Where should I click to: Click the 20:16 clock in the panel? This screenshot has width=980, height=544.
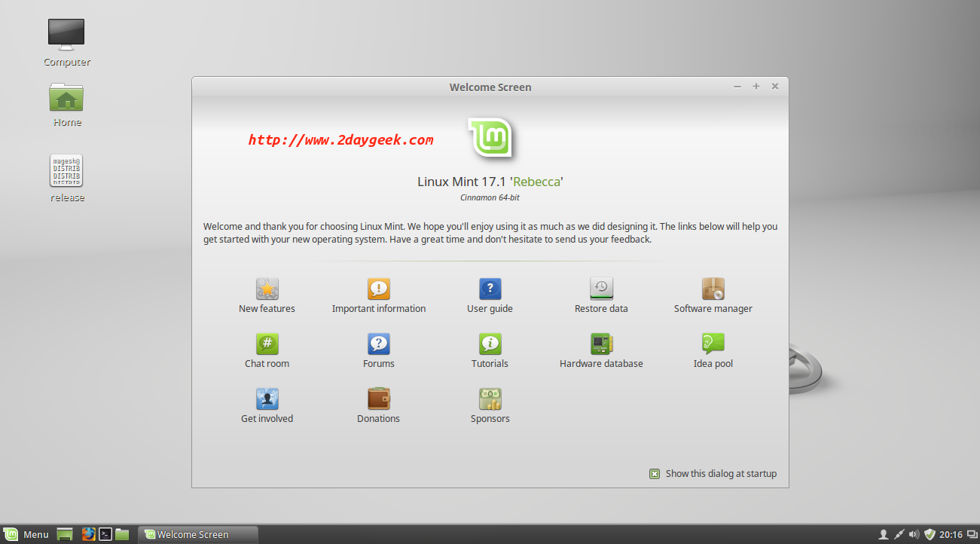click(951, 535)
